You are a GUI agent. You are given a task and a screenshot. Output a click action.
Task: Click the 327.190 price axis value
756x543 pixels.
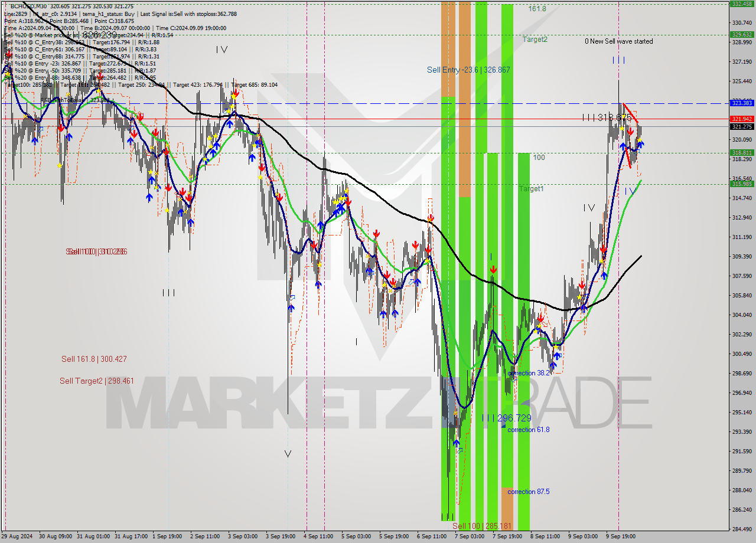[x=741, y=61]
